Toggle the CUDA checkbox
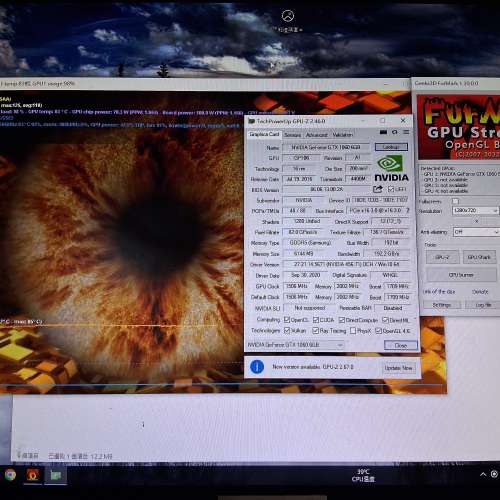The height and width of the screenshot is (500, 500). pos(316,320)
